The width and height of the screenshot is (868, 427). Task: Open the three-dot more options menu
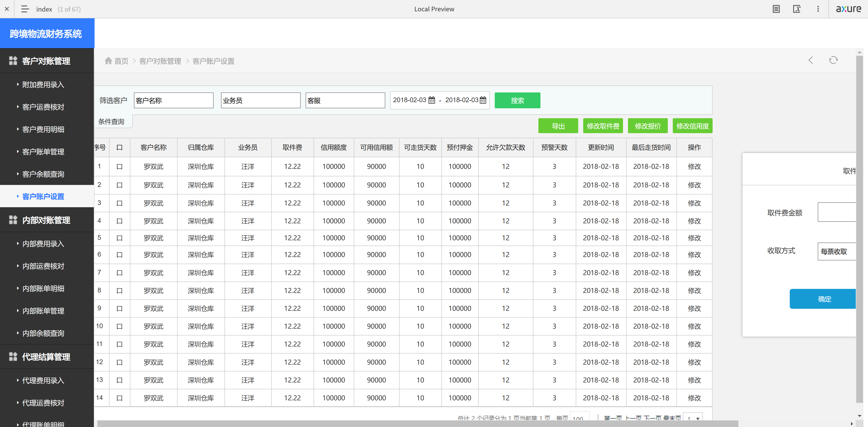click(818, 9)
